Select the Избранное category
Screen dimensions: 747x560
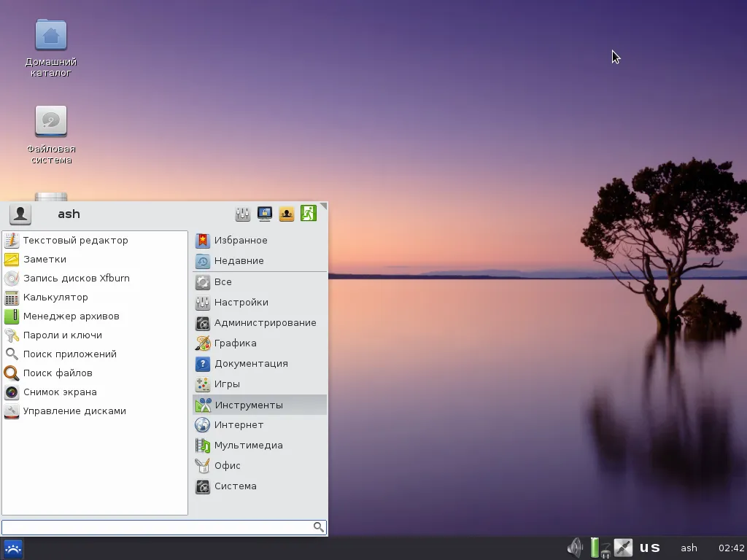[x=260, y=241]
